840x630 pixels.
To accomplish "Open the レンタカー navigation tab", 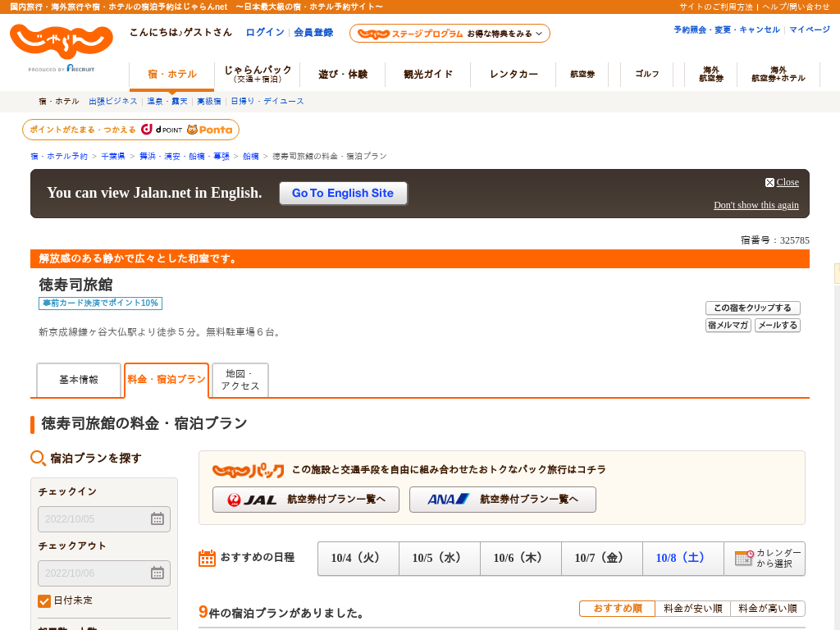I will pyautogui.click(x=514, y=74).
